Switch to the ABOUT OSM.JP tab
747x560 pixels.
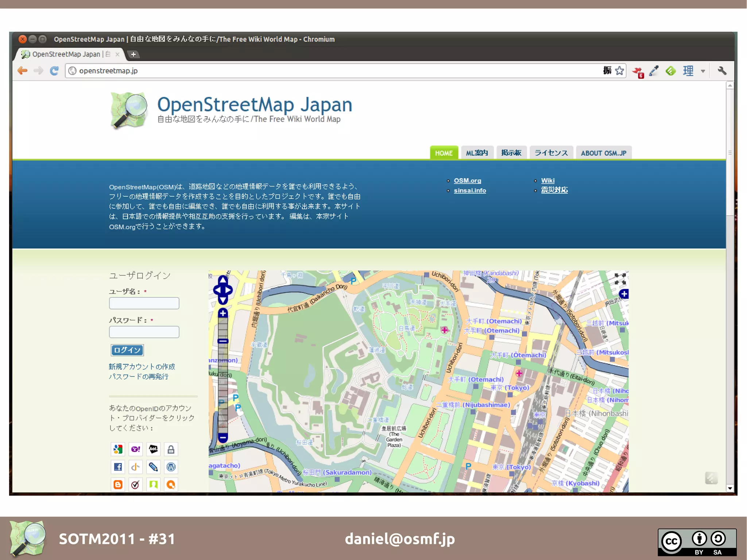point(603,153)
